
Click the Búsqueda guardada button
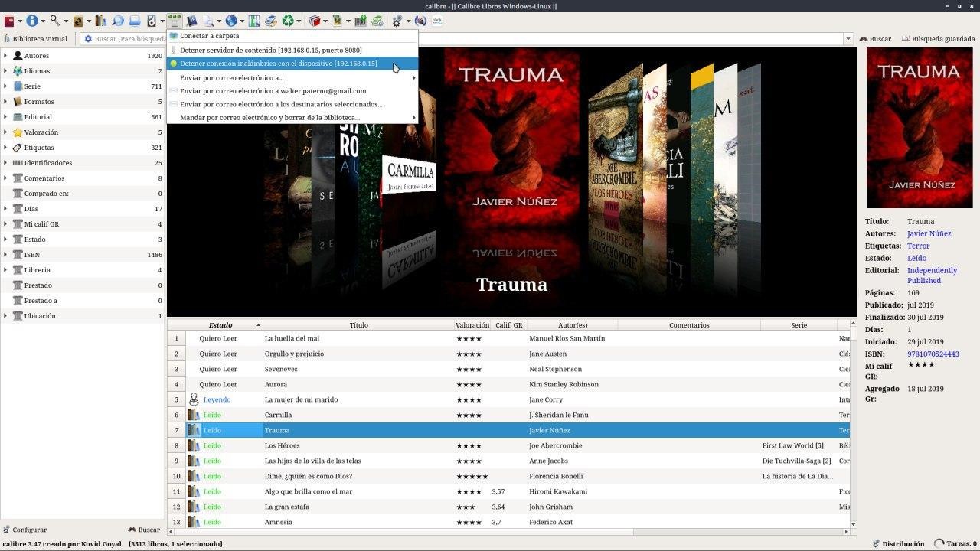(939, 39)
